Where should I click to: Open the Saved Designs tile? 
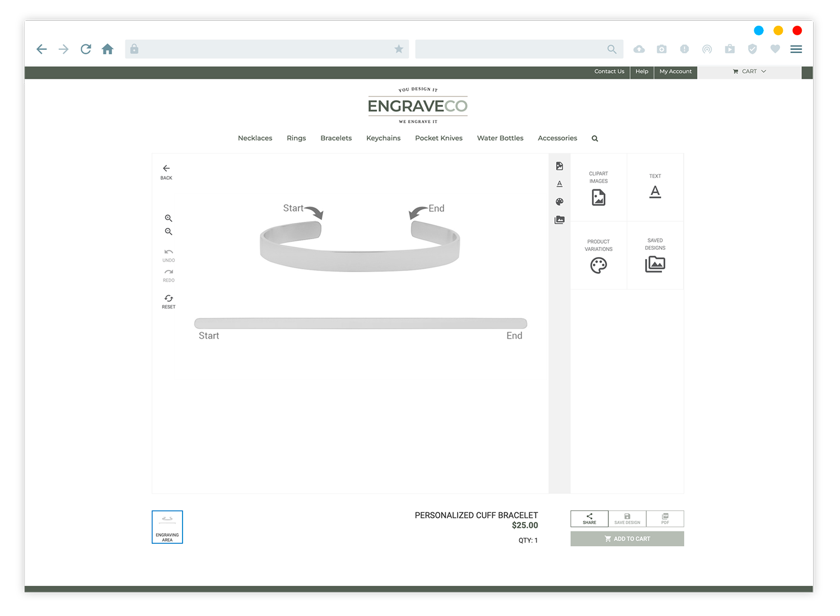(x=655, y=256)
